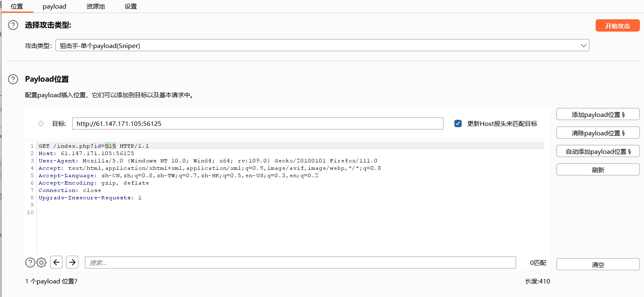Switch to the 资源池 tab
Screen dimensions: 644x297
pos(96,7)
